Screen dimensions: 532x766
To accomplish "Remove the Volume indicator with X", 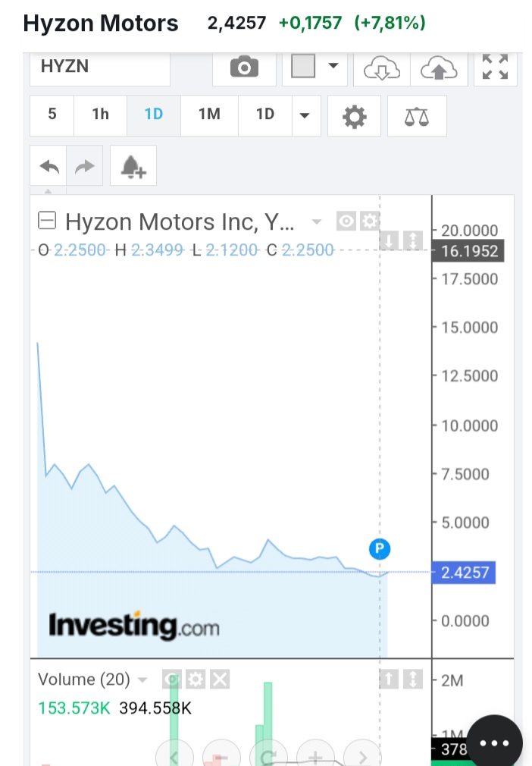I will click(220, 679).
